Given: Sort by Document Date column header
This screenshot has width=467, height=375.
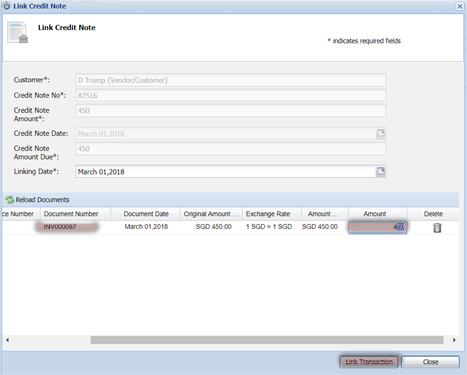Looking at the screenshot, I should (146, 214).
